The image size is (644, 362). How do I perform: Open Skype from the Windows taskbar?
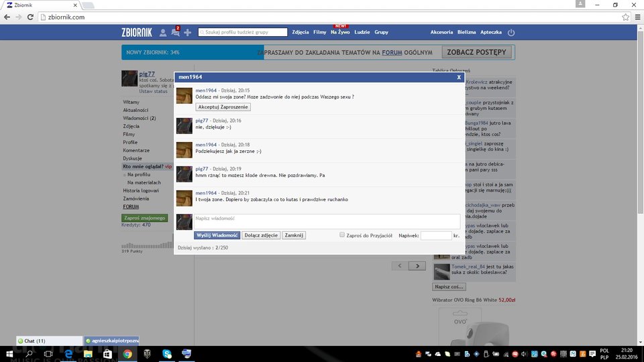tap(166, 354)
